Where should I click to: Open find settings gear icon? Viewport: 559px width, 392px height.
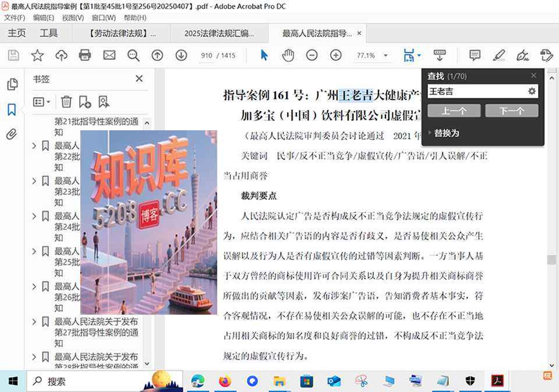point(532,91)
